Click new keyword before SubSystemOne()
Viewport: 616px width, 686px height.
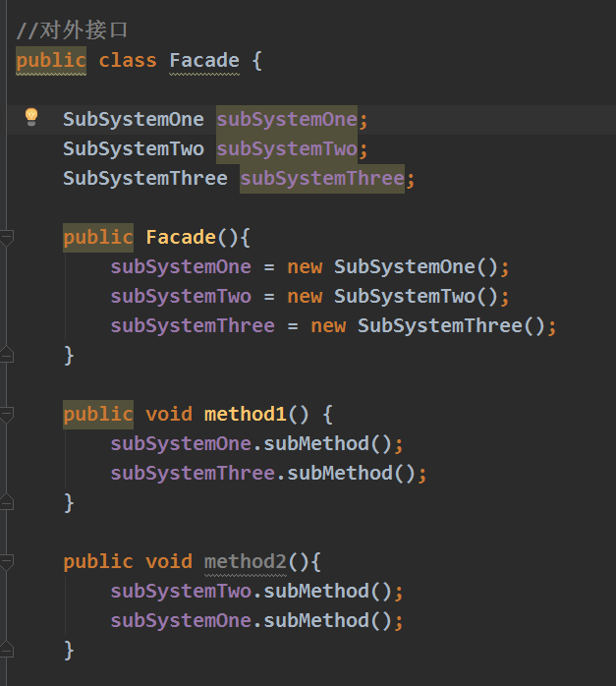pyautogui.click(x=305, y=267)
